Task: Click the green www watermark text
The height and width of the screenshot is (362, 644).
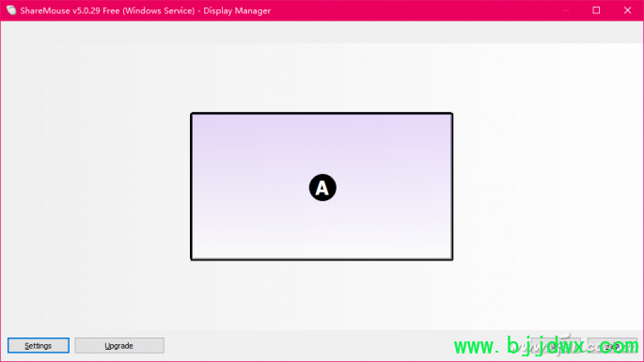Action: tap(546, 346)
